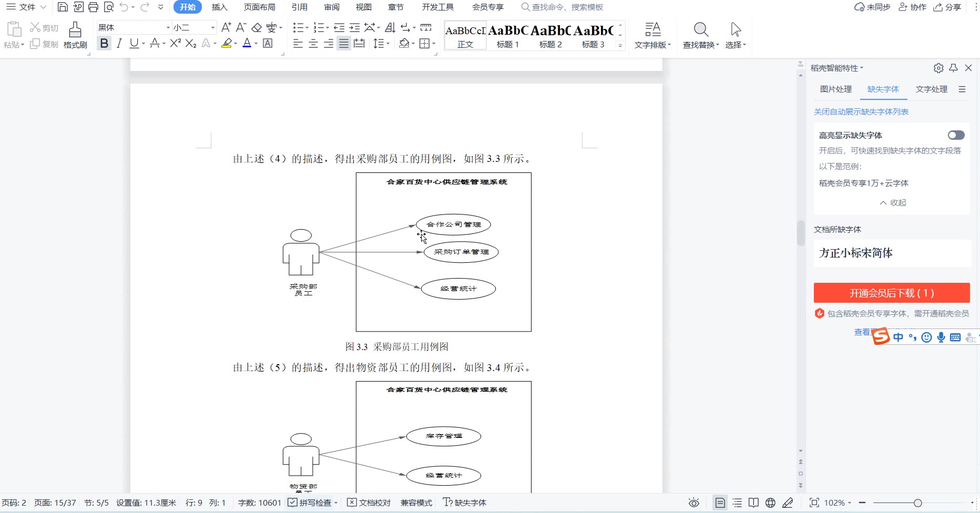Open the 引用 ribbon tab
This screenshot has height=513, width=980.
(x=300, y=7)
